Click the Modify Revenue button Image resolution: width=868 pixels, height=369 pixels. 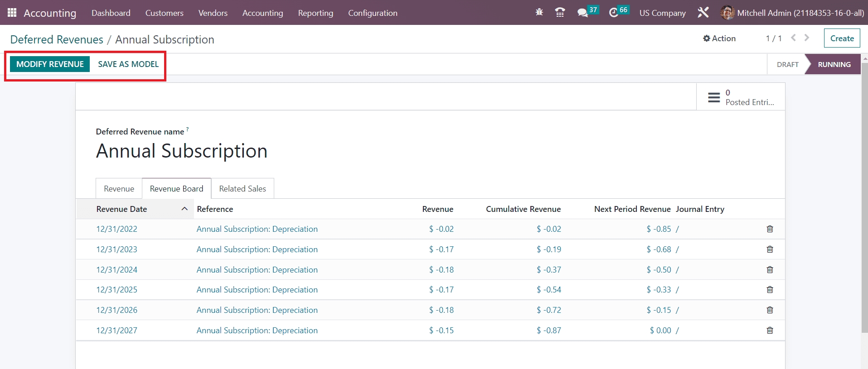[50, 64]
